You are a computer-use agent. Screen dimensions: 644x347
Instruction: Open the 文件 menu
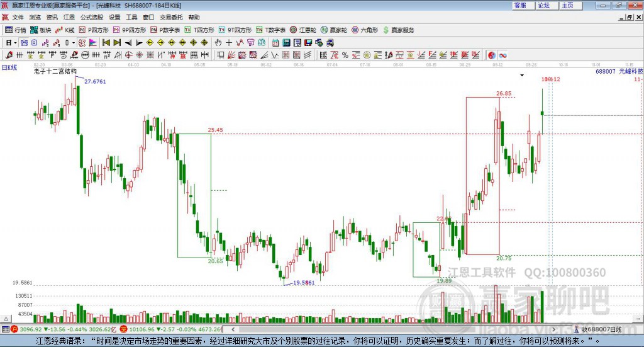tap(18, 17)
